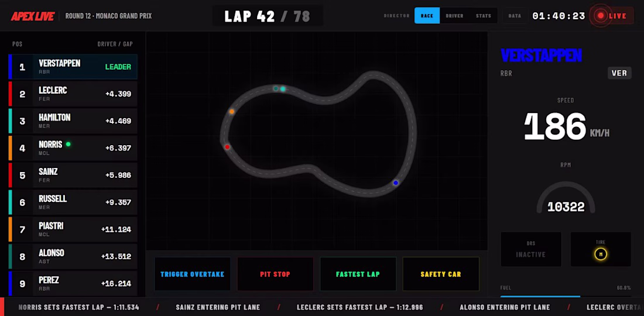Click the red car dot on track

pos(227,147)
